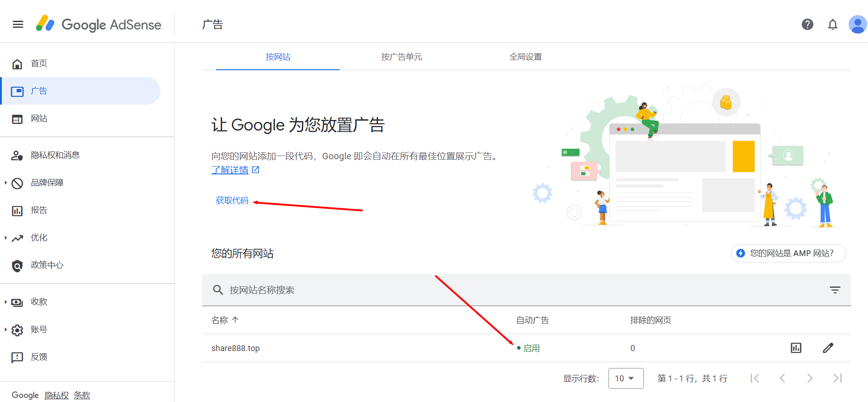Sort by 名称 column header
Screen dimensions: 868x402
pyautogui.click(x=225, y=320)
